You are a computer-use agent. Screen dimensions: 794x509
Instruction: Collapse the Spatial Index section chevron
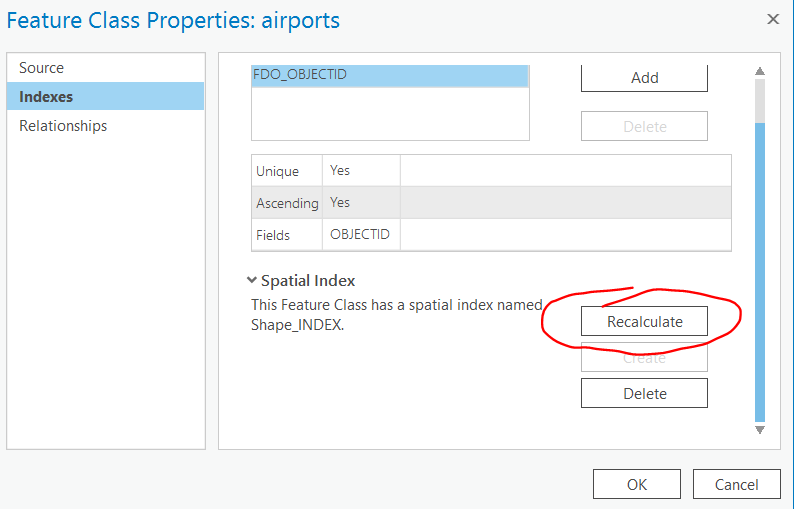pyautogui.click(x=251, y=281)
